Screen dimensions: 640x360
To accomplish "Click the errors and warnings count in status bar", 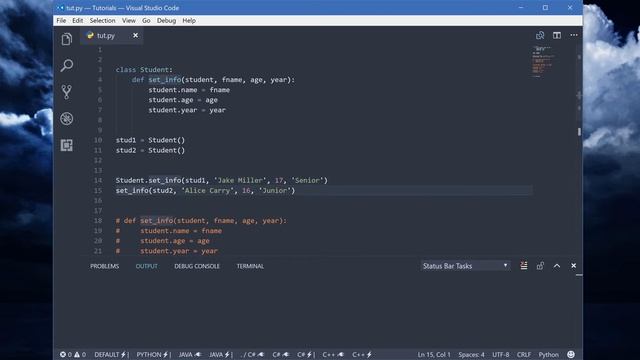I will click(x=73, y=355).
